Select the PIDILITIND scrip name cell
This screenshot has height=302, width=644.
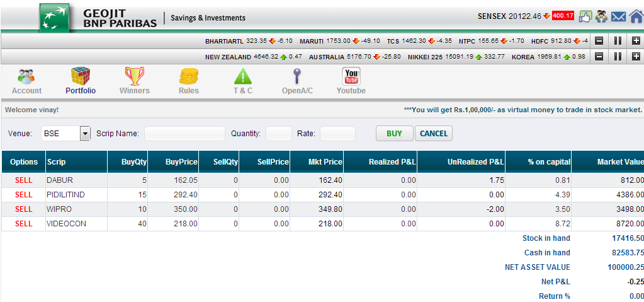(76, 195)
